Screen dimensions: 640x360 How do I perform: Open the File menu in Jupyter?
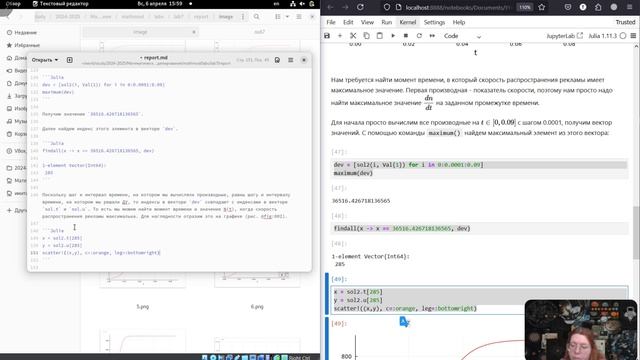click(331, 22)
